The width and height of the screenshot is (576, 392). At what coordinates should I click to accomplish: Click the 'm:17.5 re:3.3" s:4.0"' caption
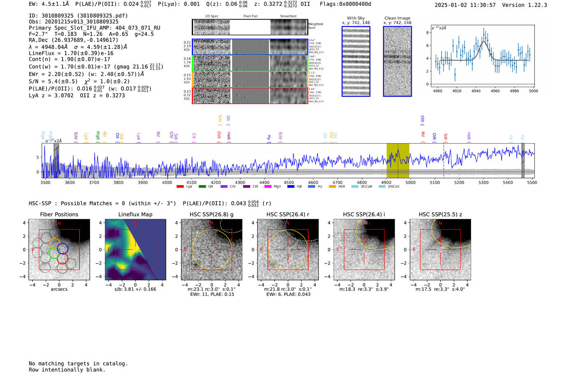440,289
